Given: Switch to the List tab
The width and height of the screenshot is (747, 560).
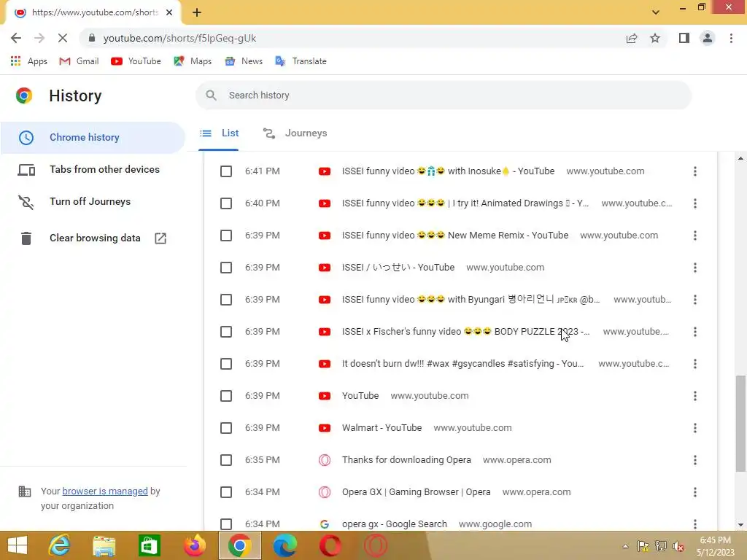Looking at the screenshot, I should click(219, 133).
